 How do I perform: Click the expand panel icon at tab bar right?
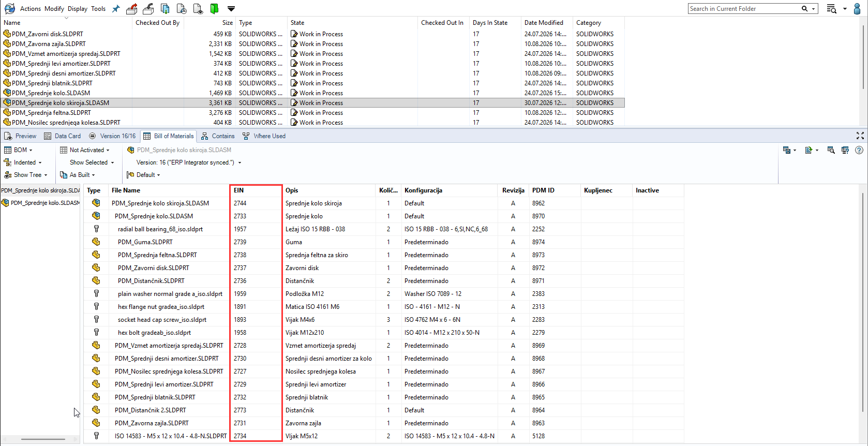tap(860, 136)
